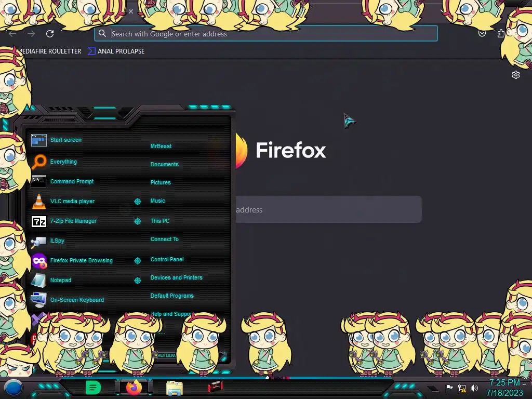Image resolution: width=532 pixels, height=399 pixels.
Task: Open volume control in system tray
Action: [x=474, y=388]
